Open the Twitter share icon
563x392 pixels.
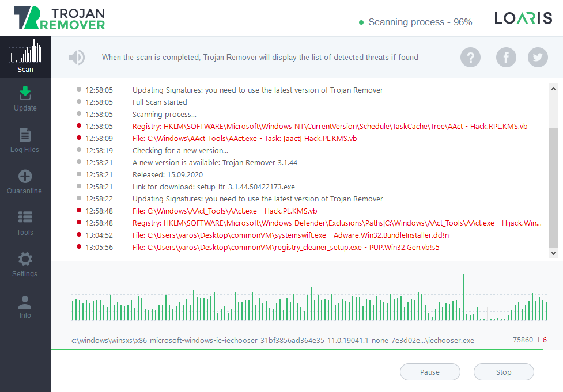click(x=538, y=58)
